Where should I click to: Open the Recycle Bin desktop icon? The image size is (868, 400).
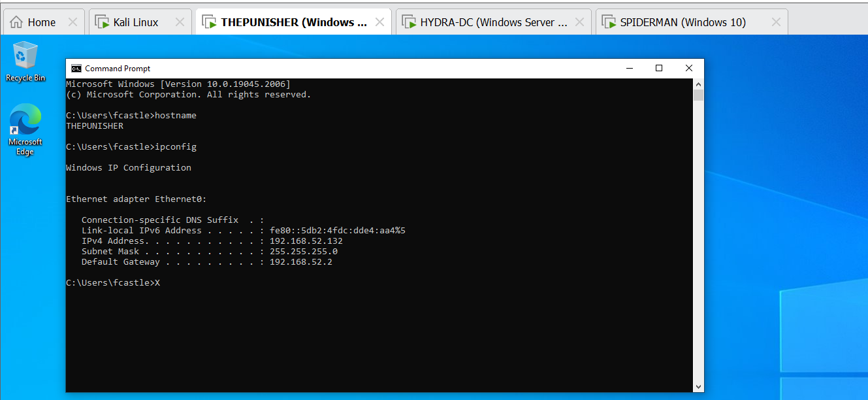25,56
